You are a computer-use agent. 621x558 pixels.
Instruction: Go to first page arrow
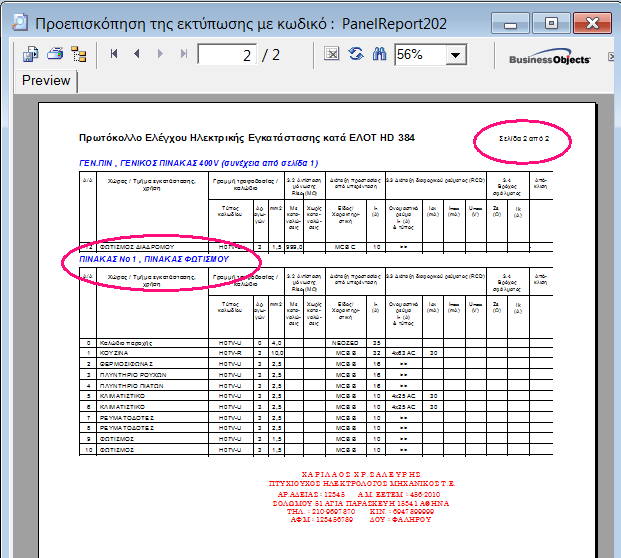pos(115,54)
